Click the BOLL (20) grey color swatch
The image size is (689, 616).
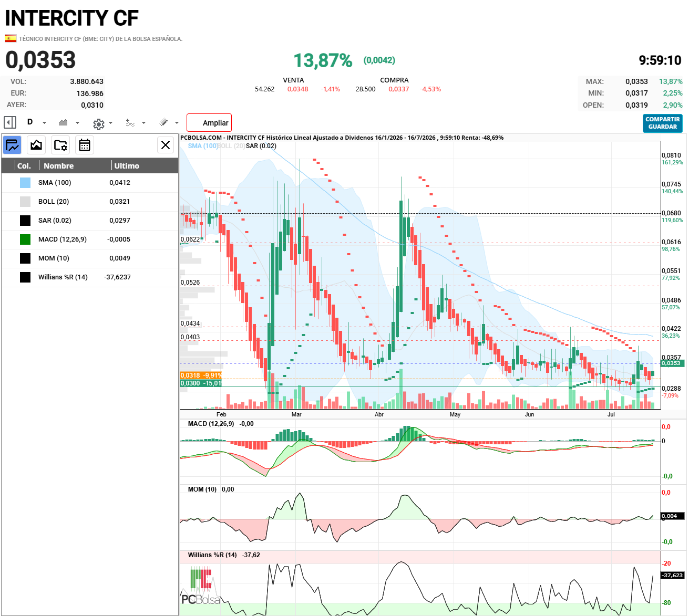25,202
